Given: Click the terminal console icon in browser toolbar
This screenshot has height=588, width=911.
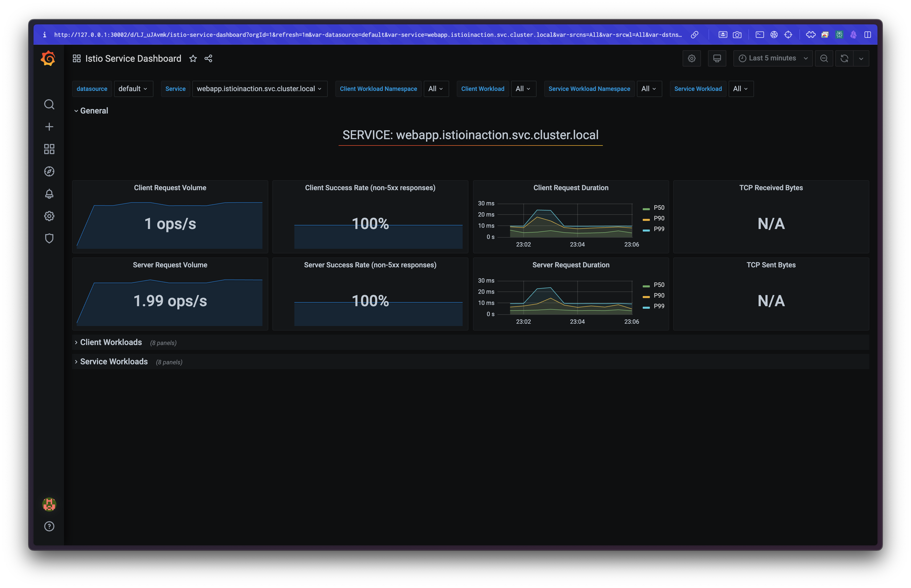Looking at the screenshot, I should 759,35.
